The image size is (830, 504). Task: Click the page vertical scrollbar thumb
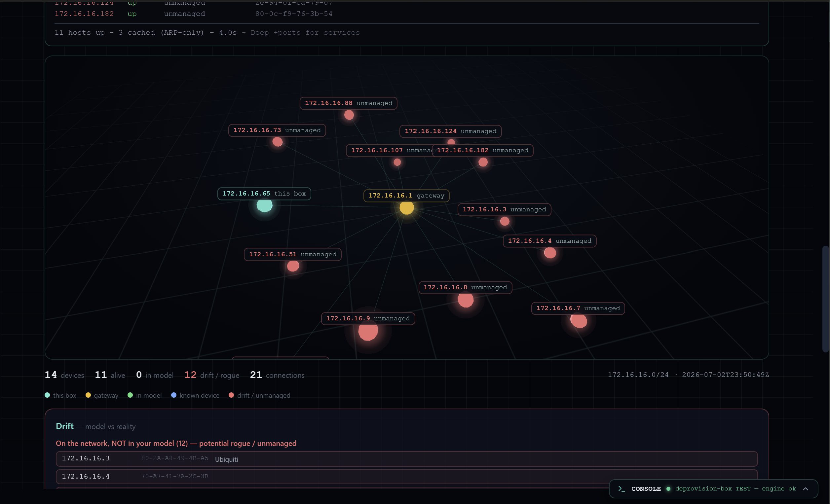click(x=825, y=299)
